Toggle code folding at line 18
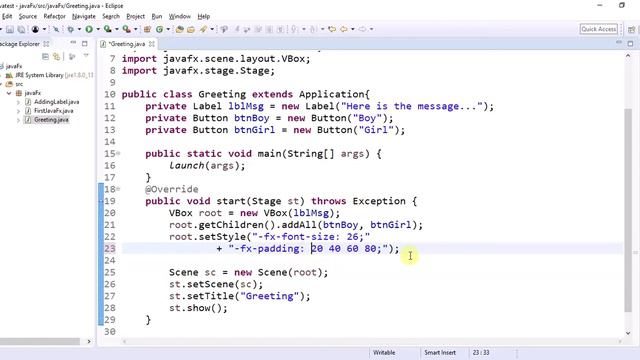 point(118,189)
